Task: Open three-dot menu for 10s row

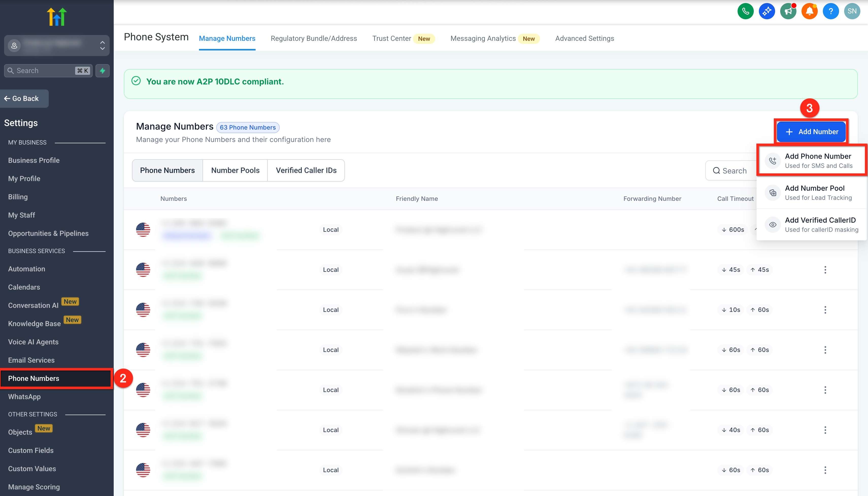Action: 825,310
